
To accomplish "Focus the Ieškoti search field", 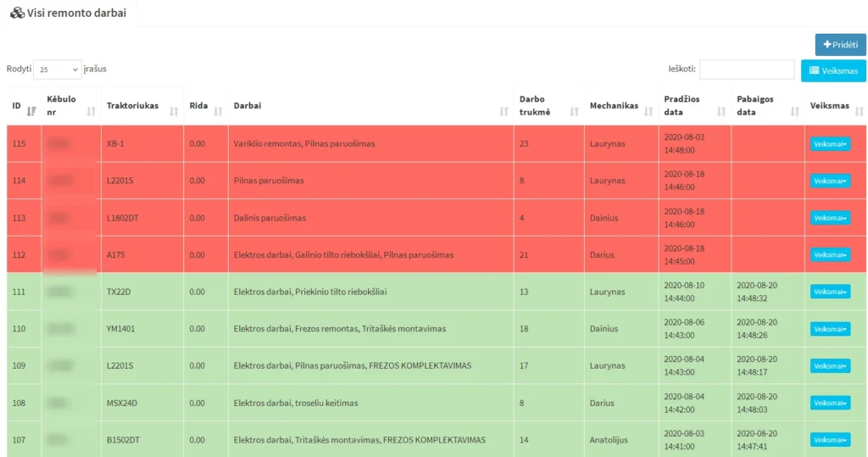I will tap(746, 70).
